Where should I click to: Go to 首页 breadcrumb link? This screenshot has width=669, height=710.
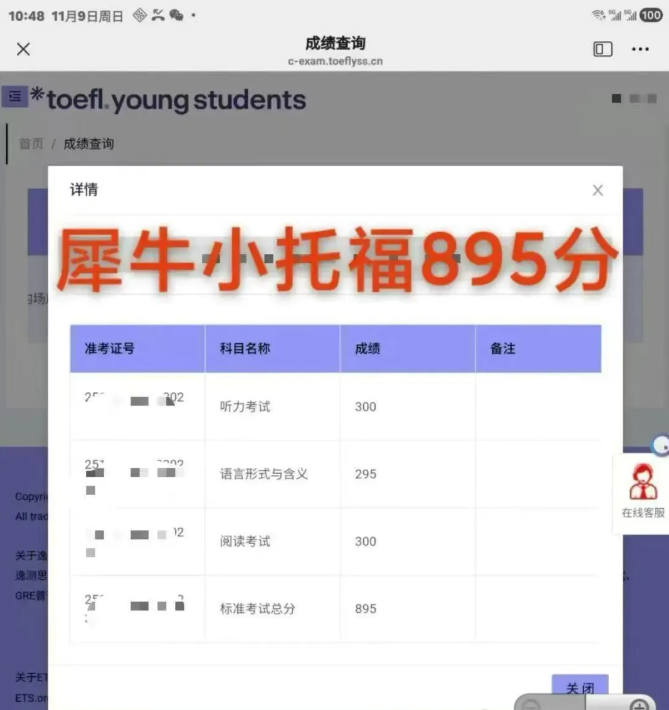coord(31,144)
